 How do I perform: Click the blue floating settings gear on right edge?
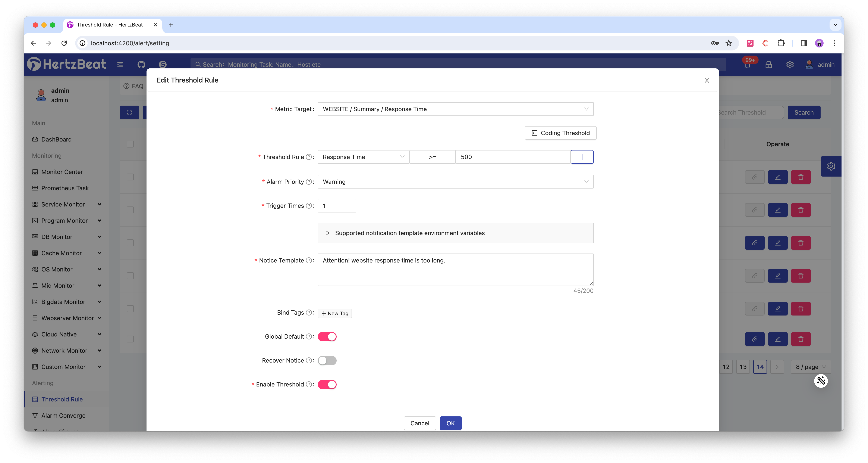coord(831,166)
